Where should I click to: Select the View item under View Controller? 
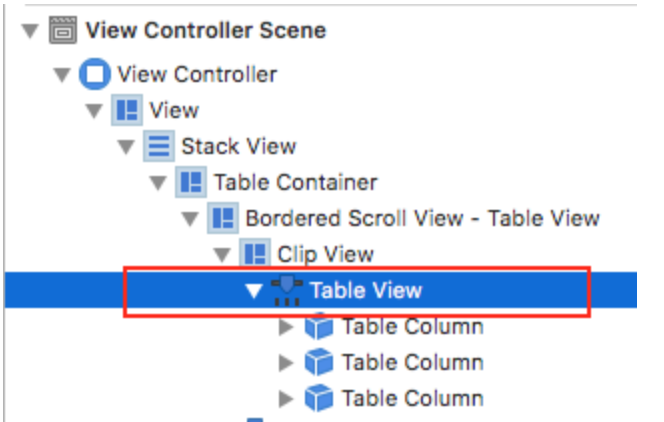tap(173, 110)
